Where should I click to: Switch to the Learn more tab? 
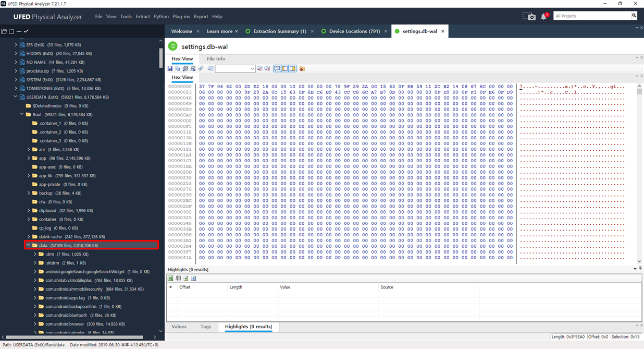(219, 31)
